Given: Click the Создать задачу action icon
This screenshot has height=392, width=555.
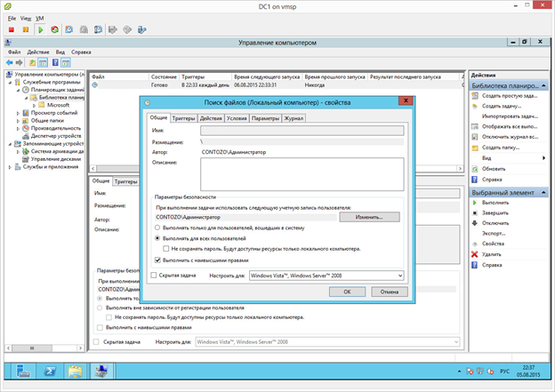Looking at the screenshot, I should point(475,106).
